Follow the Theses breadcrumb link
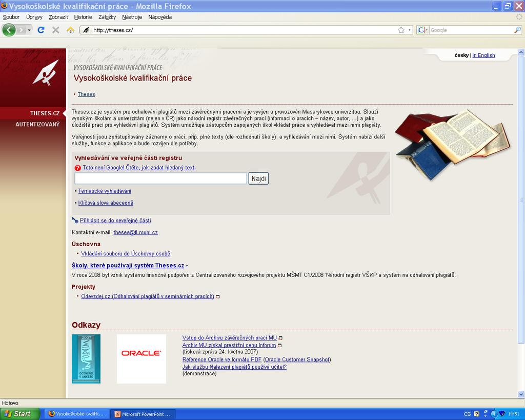 (86, 94)
